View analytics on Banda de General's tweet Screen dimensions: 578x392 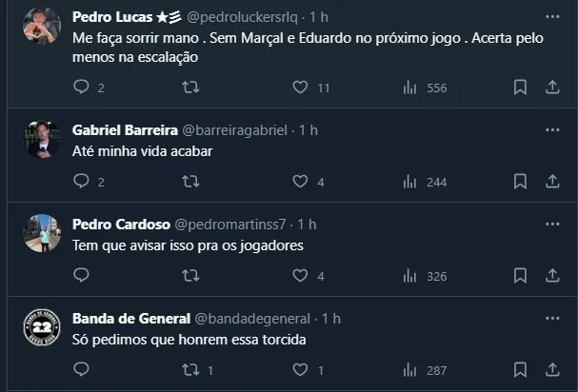(x=410, y=370)
